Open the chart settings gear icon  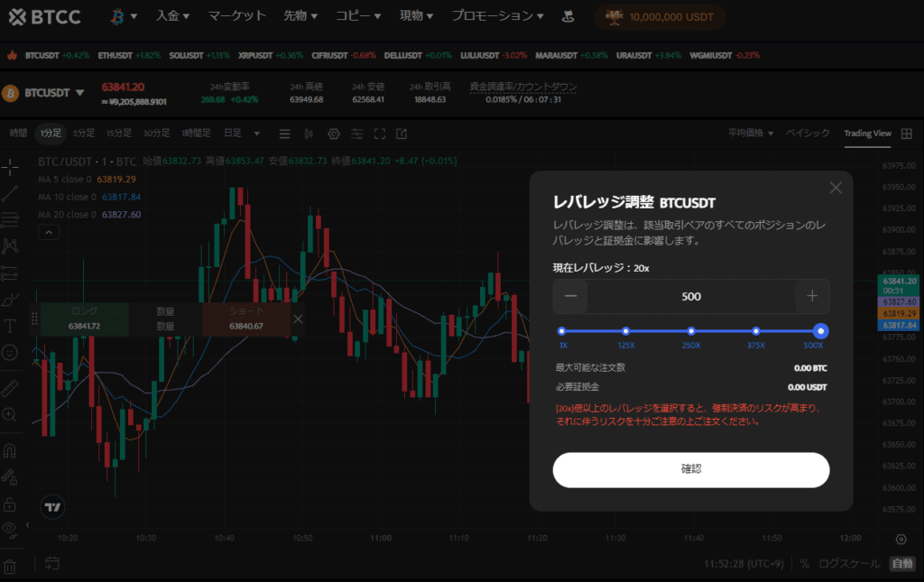333,134
